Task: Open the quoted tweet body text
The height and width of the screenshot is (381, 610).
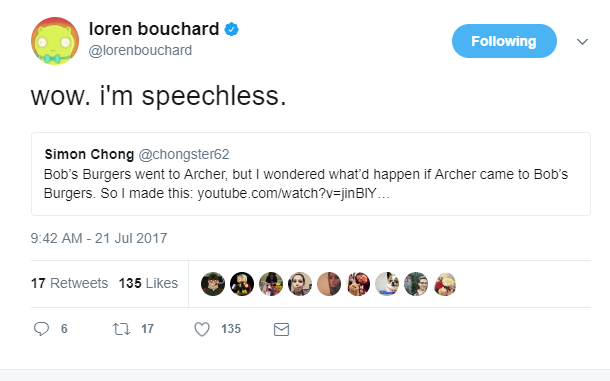Action: click(x=306, y=183)
